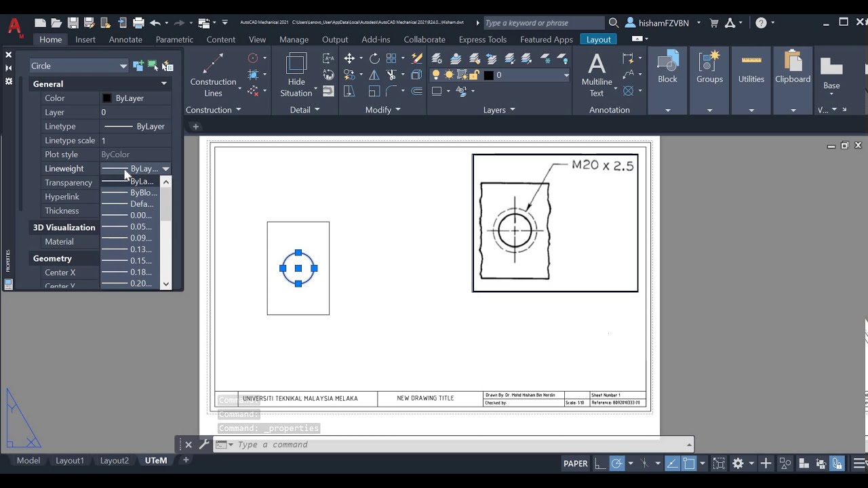Select the Move tool in Modify panel
This screenshot has height=488, width=868.
coord(349,58)
